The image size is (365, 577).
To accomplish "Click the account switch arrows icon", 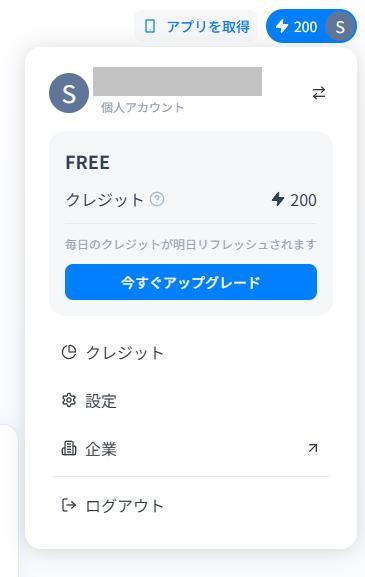I will tap(319, 93).
